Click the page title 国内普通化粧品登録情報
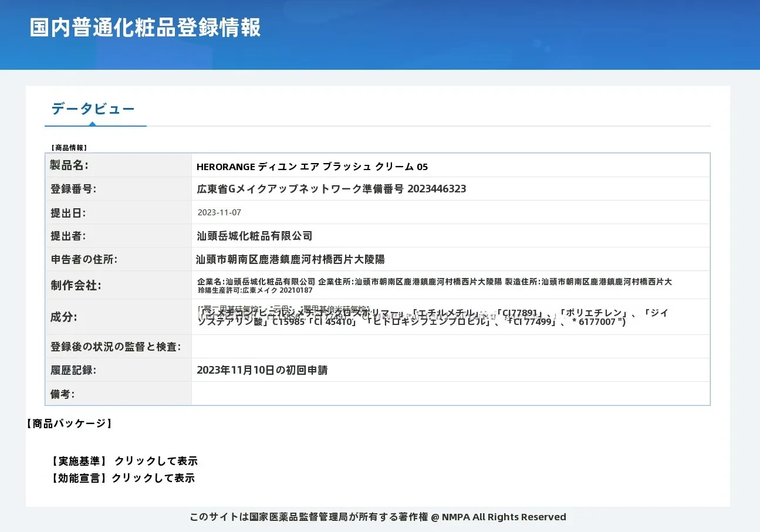This screenshot has height=532, width=760. pyautogui.click(x=146, y=28)
